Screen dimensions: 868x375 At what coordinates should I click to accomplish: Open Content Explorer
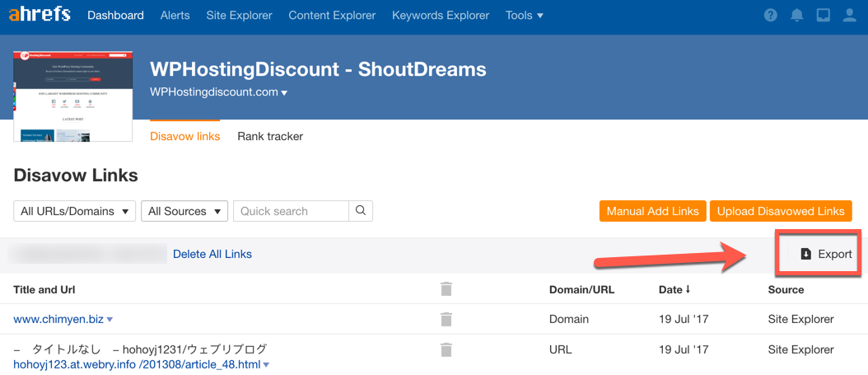332,16
